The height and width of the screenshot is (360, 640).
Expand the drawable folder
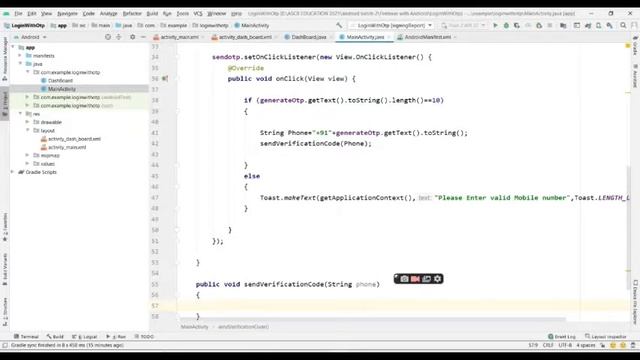pos(28,122)
